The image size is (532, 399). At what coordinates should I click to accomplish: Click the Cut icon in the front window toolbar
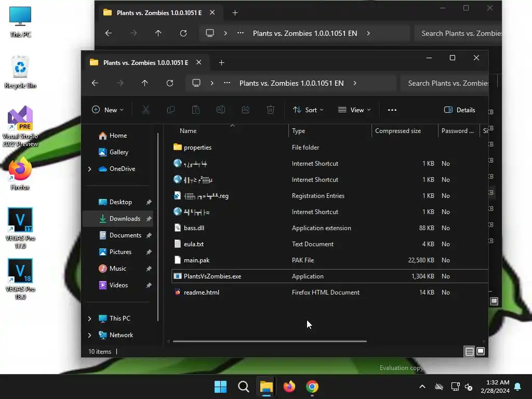pos(145,110)
